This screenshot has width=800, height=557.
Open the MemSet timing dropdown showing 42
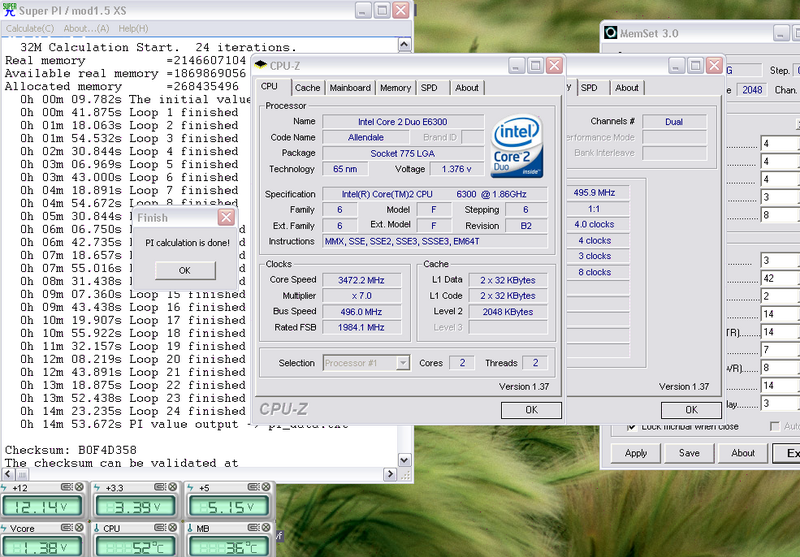(x=780, y=278)
